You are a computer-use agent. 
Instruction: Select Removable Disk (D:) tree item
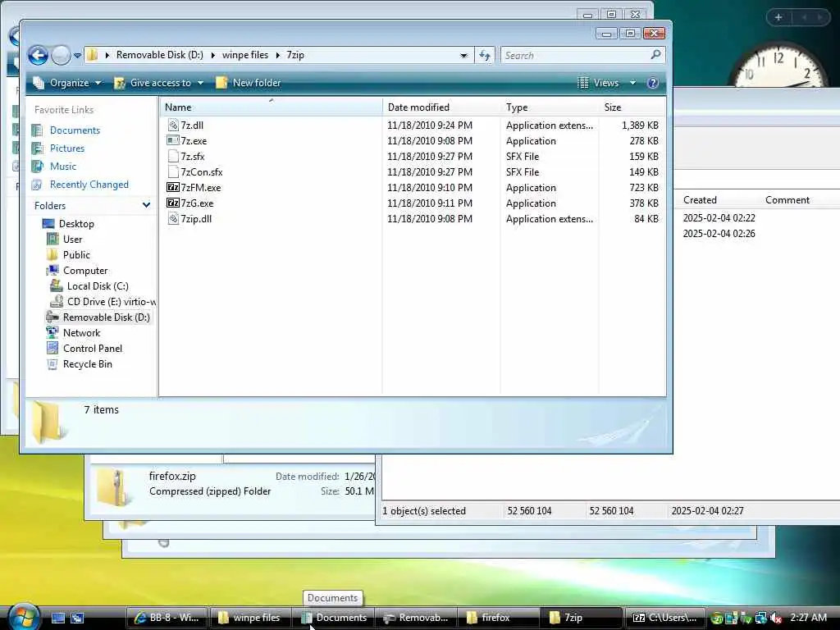pyautogui.click(x=106, y=317)
